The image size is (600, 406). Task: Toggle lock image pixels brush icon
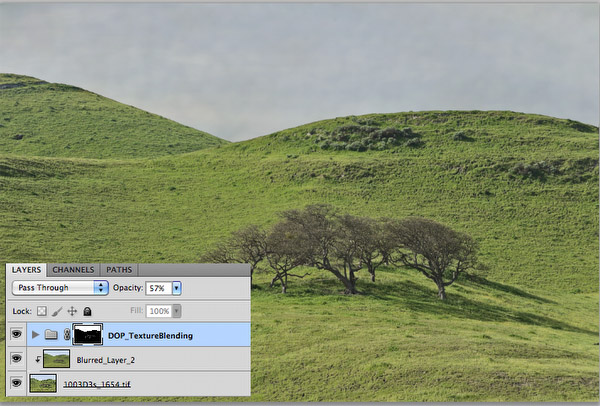coord(57,311)
